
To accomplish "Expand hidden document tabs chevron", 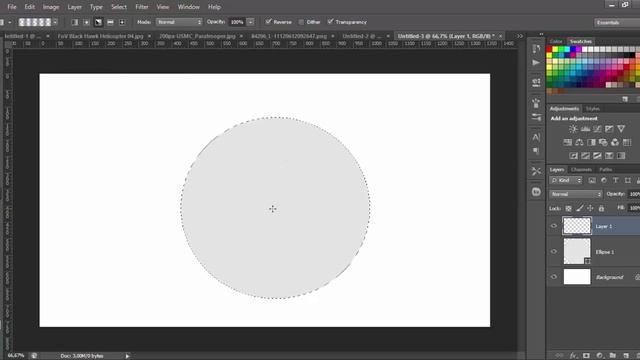I will pos(520,36).
